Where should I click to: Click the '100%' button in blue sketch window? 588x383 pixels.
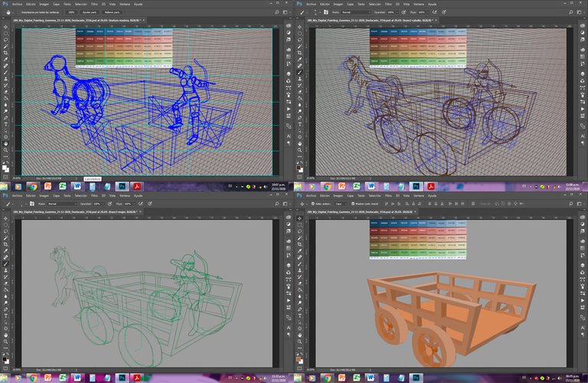coord(71,12)
